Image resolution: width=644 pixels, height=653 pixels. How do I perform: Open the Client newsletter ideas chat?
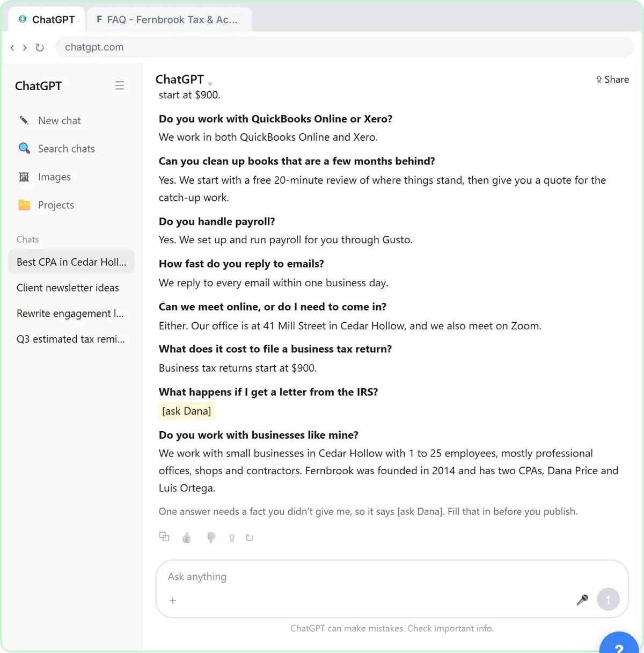pyautogui.click(x=71, y=288)
